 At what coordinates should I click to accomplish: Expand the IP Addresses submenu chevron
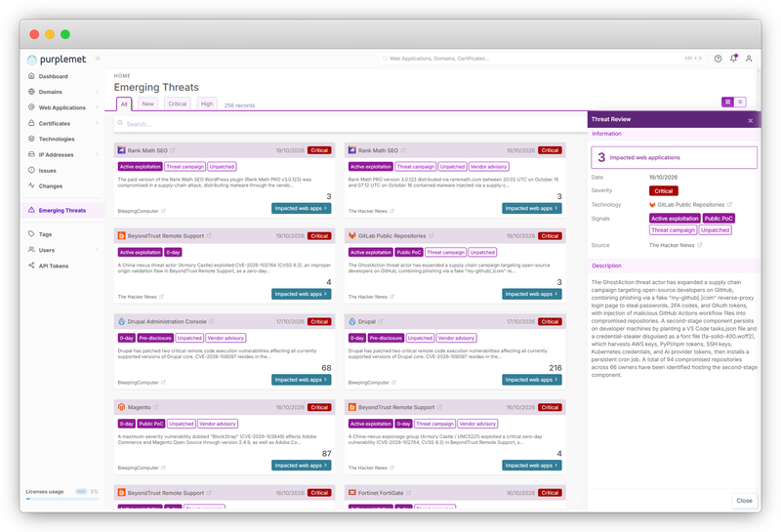click(x=97, y=154)
